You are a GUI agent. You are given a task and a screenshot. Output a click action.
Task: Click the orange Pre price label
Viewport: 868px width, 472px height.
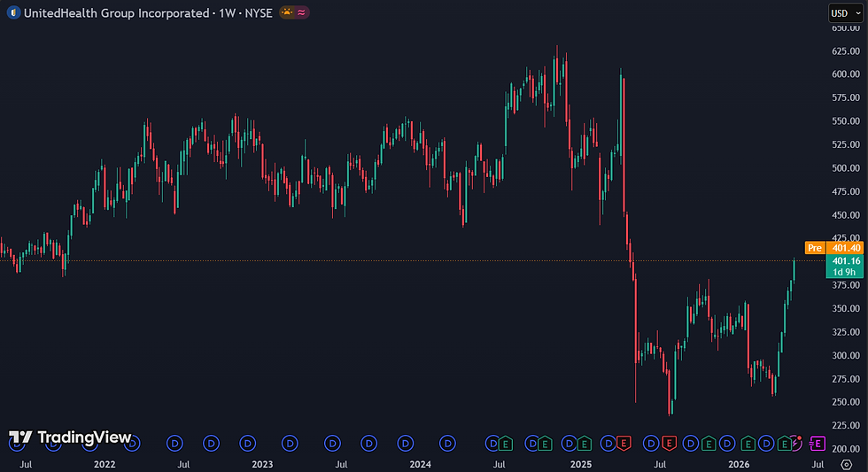click(x=815, y=248)
